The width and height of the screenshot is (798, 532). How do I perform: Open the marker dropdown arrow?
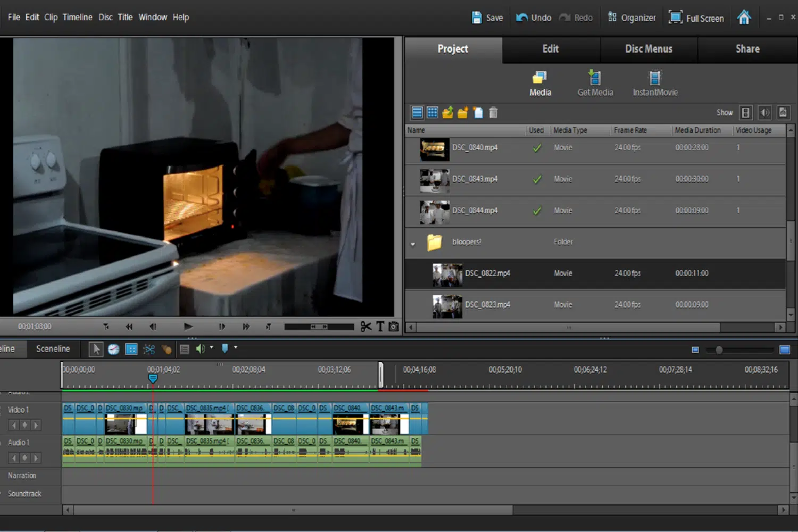click(236, 347)
